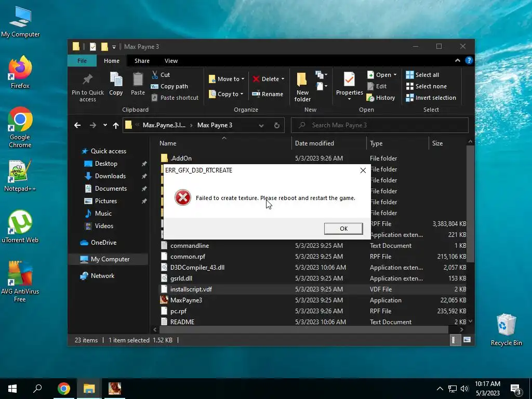This screenshot has height=399, width=532.
Task: Refresh the Max Payne 3 folder
Action: click(277, 125)
